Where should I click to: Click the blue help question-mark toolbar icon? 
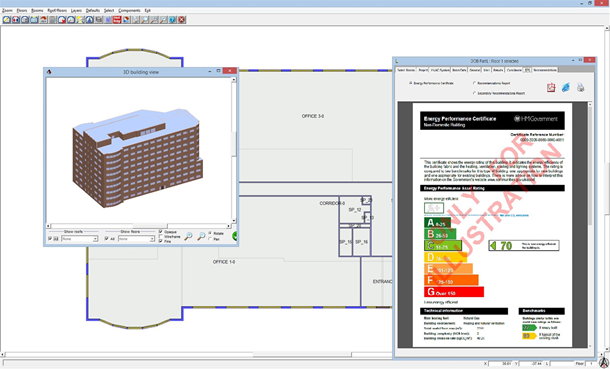(172, 19)
